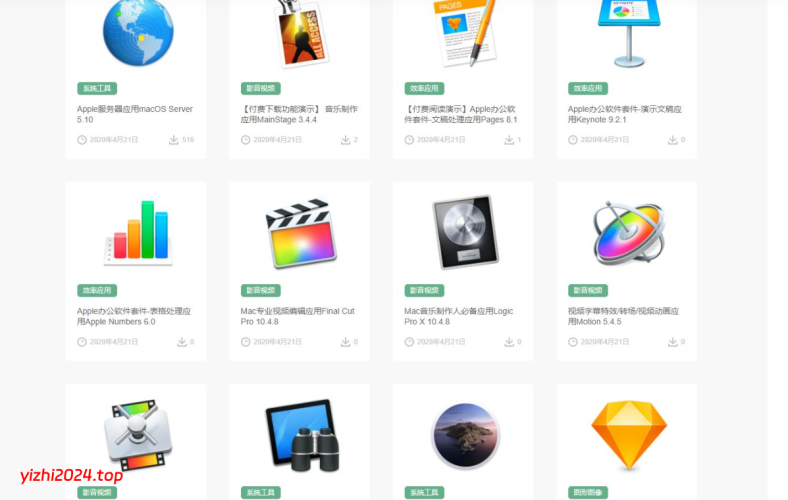Click date 2020年4月21日 on Pages 8.1 card
This screenshot has width=788, height=500.
[441, 140]
